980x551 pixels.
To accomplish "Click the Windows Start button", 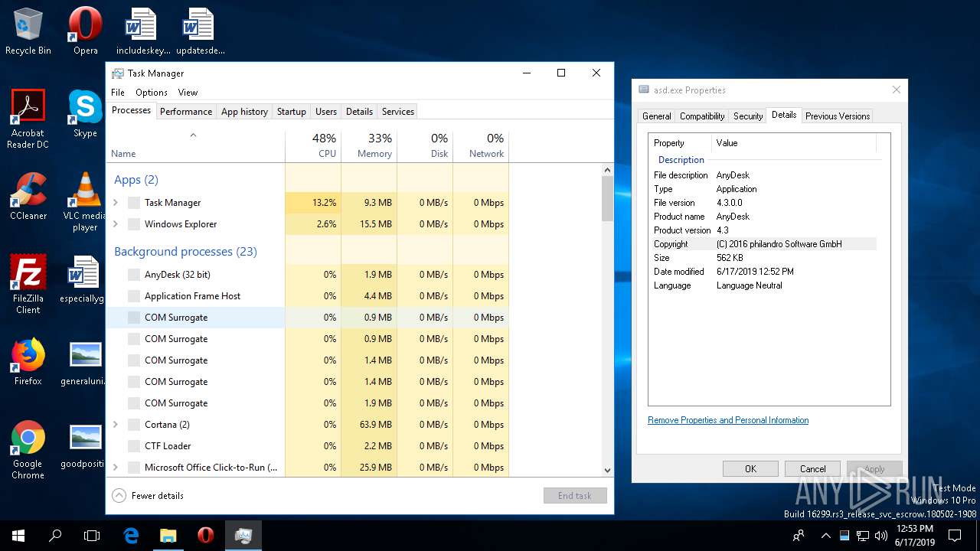I will pos(18,536).
